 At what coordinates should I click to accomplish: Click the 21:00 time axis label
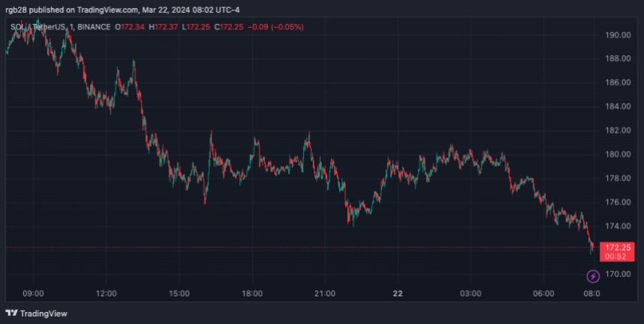[x=325, y=293]
